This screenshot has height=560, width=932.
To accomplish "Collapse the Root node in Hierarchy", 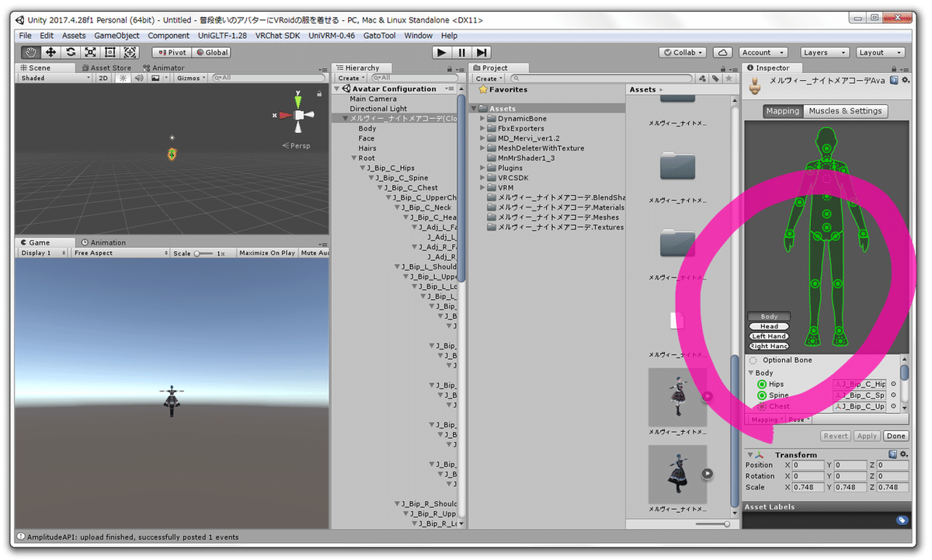I will (x=353, y=158).
